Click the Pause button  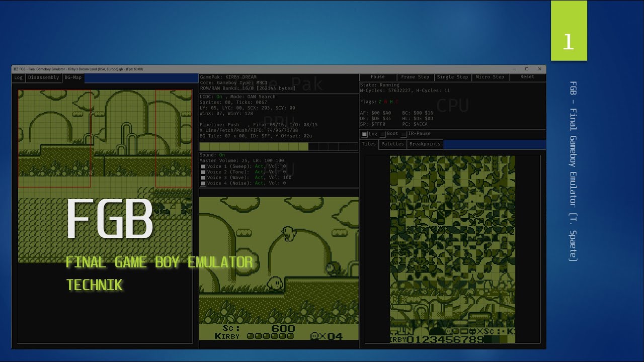[378, 77]
